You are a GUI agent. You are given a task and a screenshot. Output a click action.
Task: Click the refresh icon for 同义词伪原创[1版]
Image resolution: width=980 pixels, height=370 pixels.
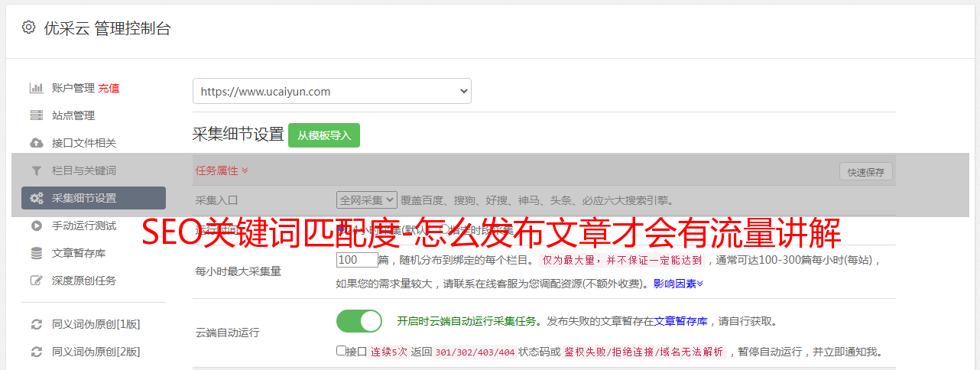[37, 324]
